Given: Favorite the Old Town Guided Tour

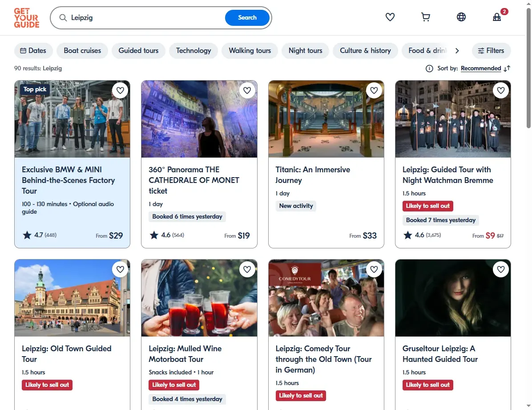Looking at the screenshot, I should [x=120, y=269].
